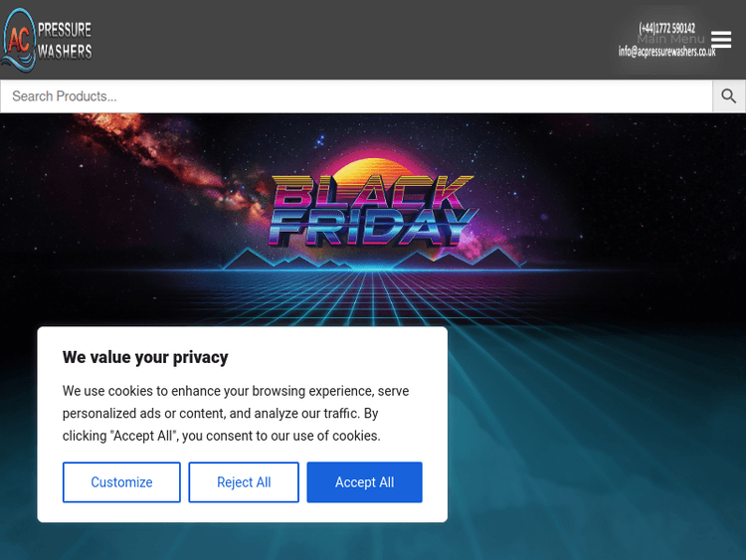Click the mountain silhouette on banner horizon

click(497, 261)
